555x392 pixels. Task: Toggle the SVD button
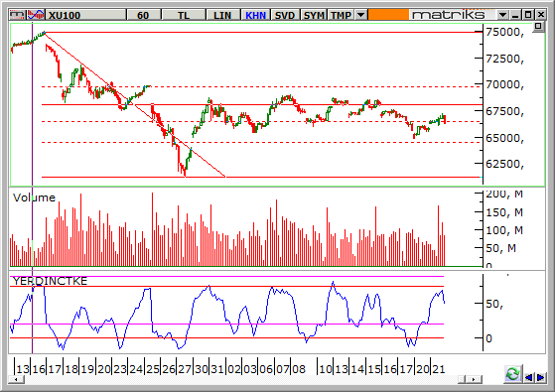click(285, 15)
